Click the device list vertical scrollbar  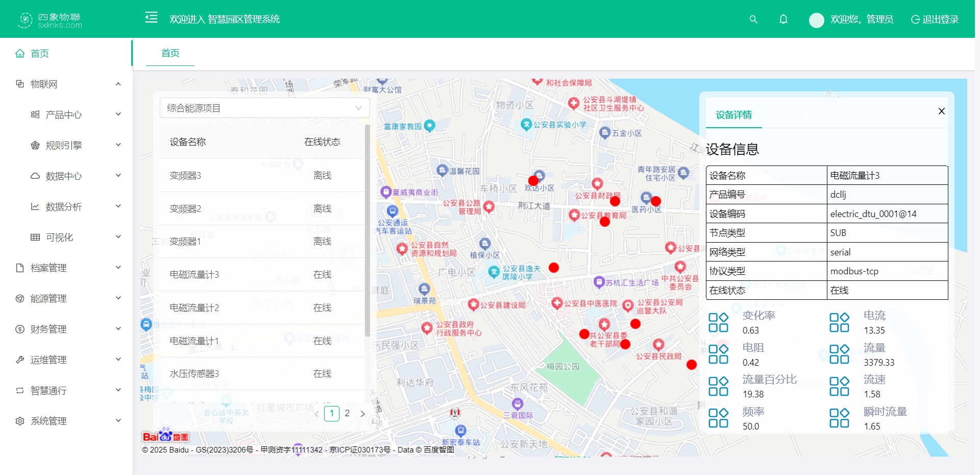pyautogui.click(x=367, y=230)
